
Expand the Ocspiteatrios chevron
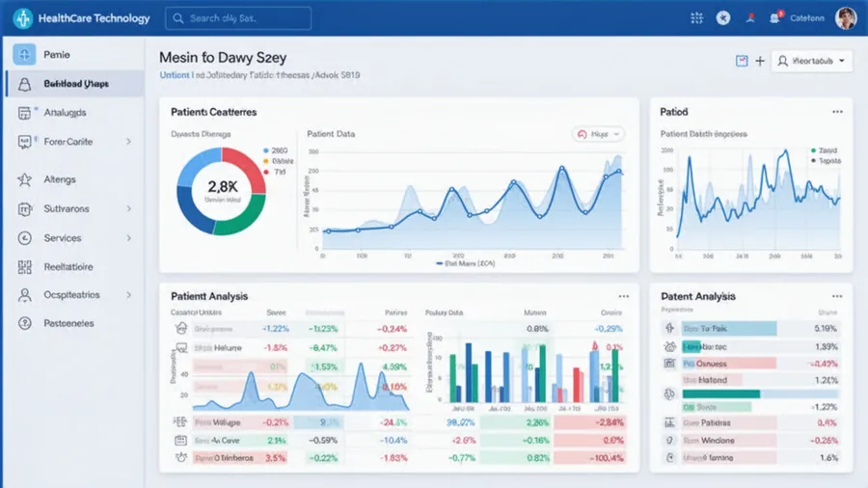[x=128, y=295]
